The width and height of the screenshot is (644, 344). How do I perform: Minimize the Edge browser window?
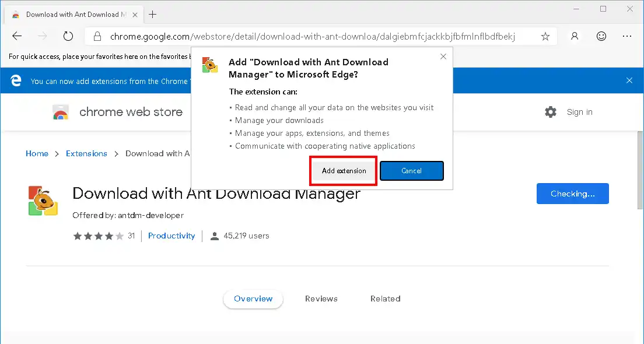coord(576,9)
